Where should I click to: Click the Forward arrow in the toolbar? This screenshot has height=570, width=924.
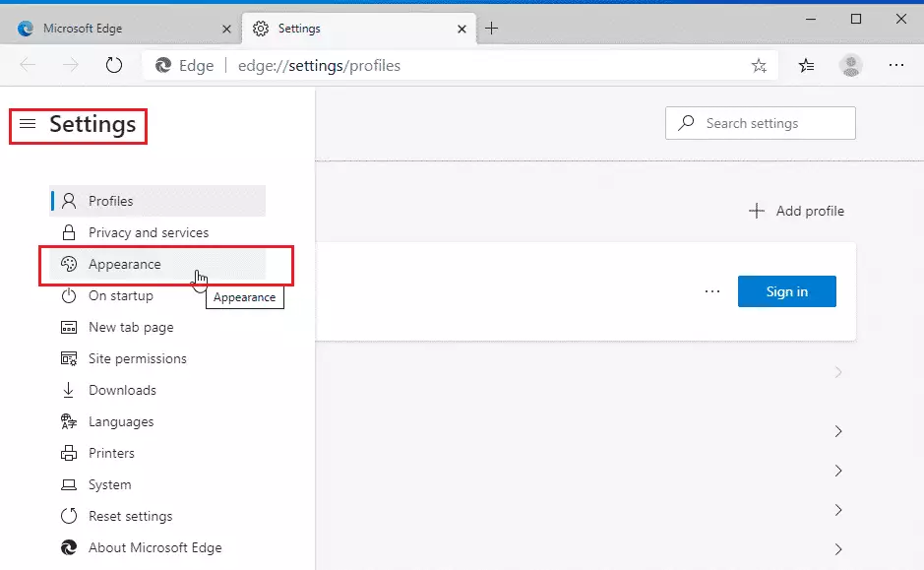(71, 65)
